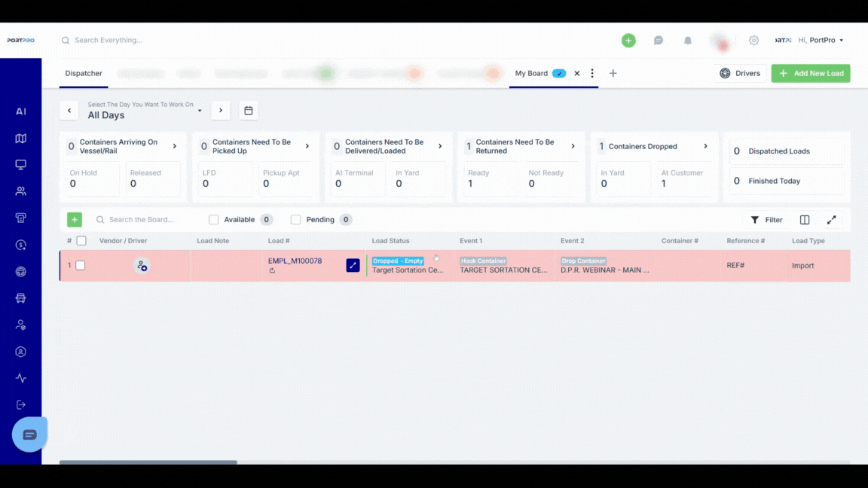Toggle the My Board checkmark switch
This screenshot has width=868, height=488.
[x=559, y=73]
